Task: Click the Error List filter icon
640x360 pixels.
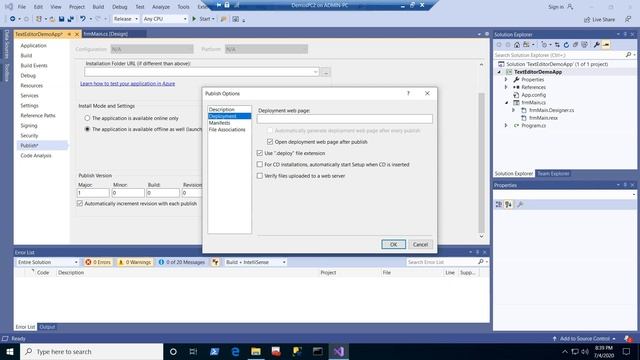Action: tap(215, 262)
